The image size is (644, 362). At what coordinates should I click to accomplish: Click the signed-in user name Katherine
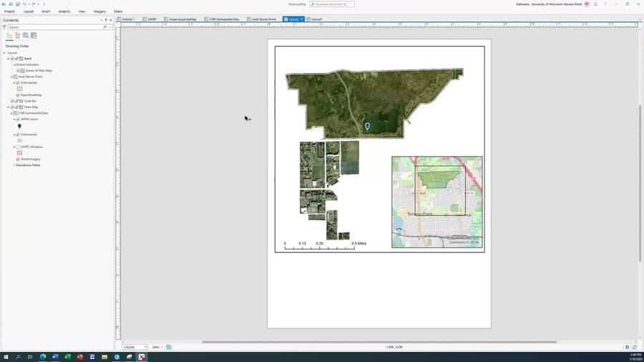(x=549, y=4)
